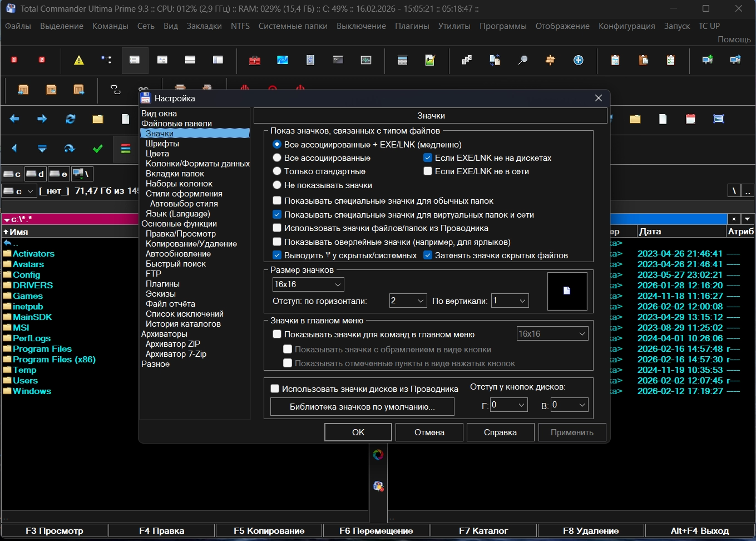Screen dimensions: 756x541
Task: Expand the horizontal offset 'по горизонтали' dropdown
Action: pyautogui.click(x=408, y=301)
